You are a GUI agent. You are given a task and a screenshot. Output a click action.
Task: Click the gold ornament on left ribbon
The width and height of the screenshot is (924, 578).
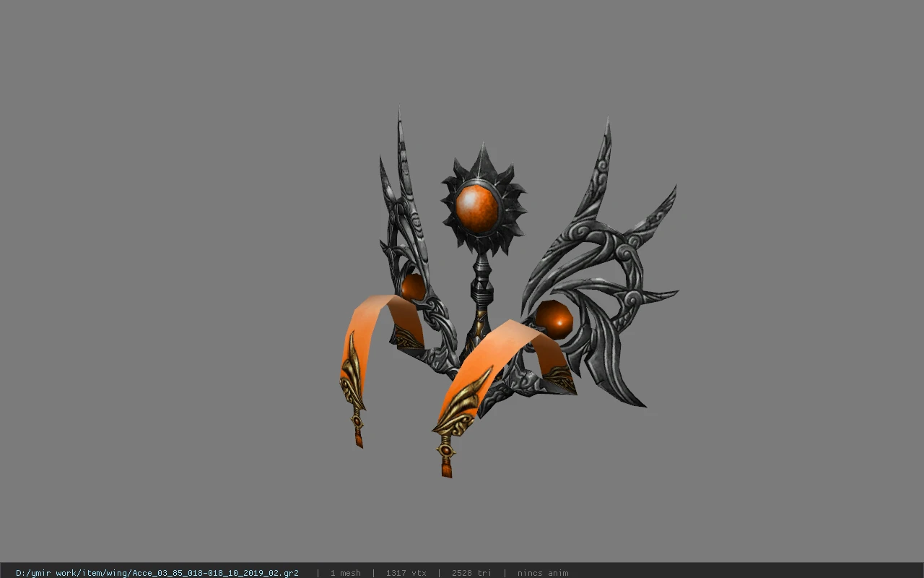tap(352, 379)
